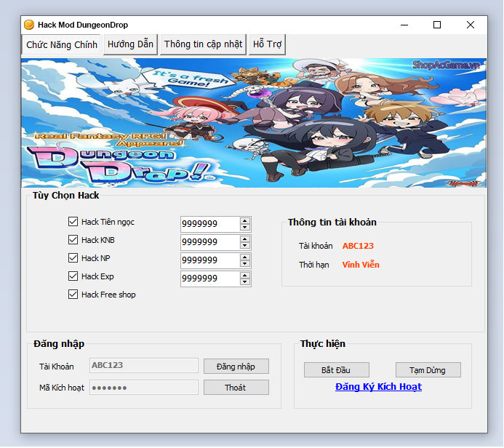Viewport: 504px width, 448px height.
Task: Select the Vĩnh Viễn expiry text
Action: [x=361, y=265]
